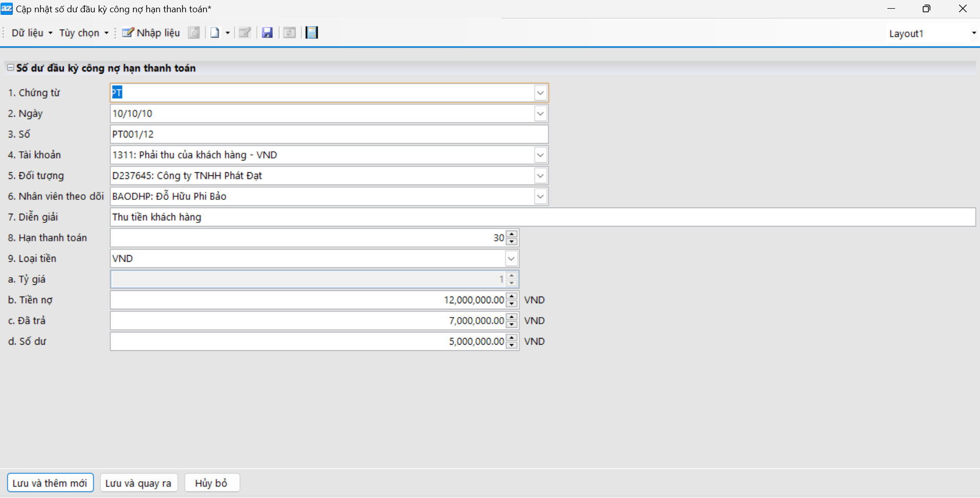Expand the Đối tượng dropdown arrow
The height and width of the screenshot is (498, 980).
pyautogui.click(x=540, y=176)
